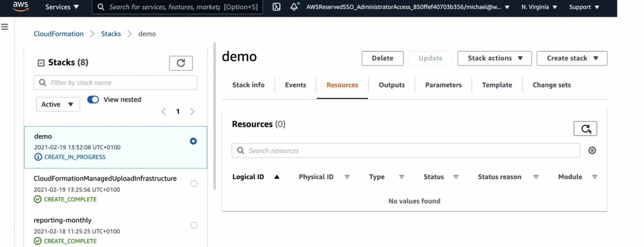Refresh the Stacks list
The image size is (644, 247).
pyautogui.click(x=181, y=63)
